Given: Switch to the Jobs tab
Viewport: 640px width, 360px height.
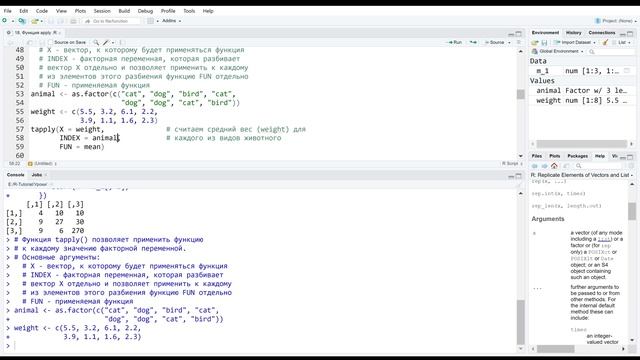Looking at the screenshot, I should [37, 175].
